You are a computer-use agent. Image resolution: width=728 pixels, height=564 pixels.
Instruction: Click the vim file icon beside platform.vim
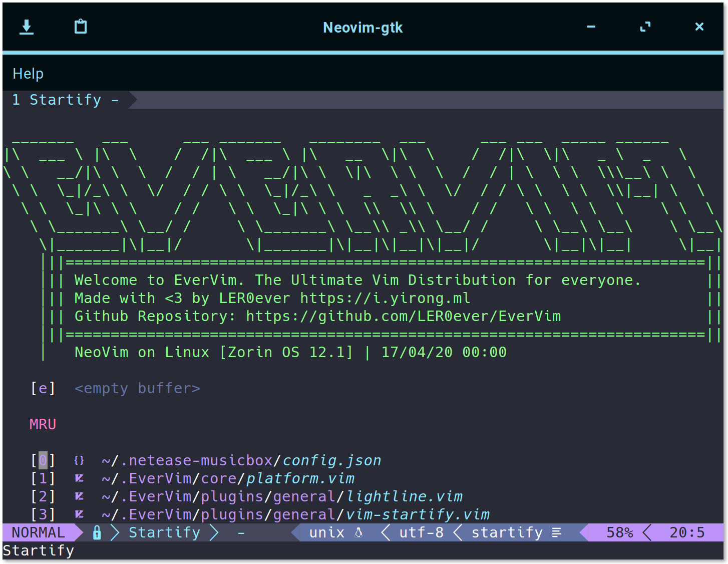point(79,478)
